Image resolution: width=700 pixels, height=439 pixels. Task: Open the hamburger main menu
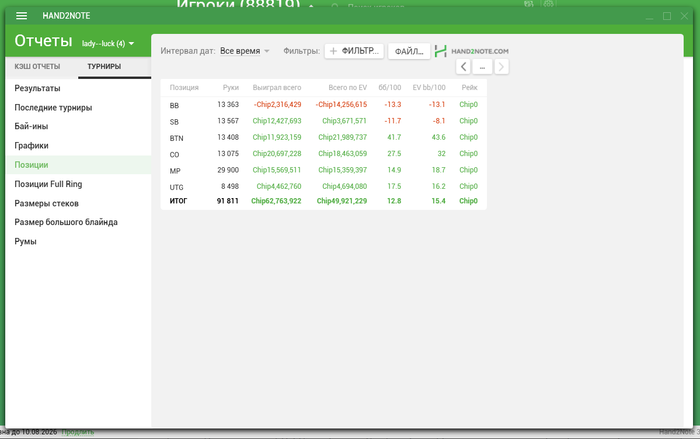(21, 16)
